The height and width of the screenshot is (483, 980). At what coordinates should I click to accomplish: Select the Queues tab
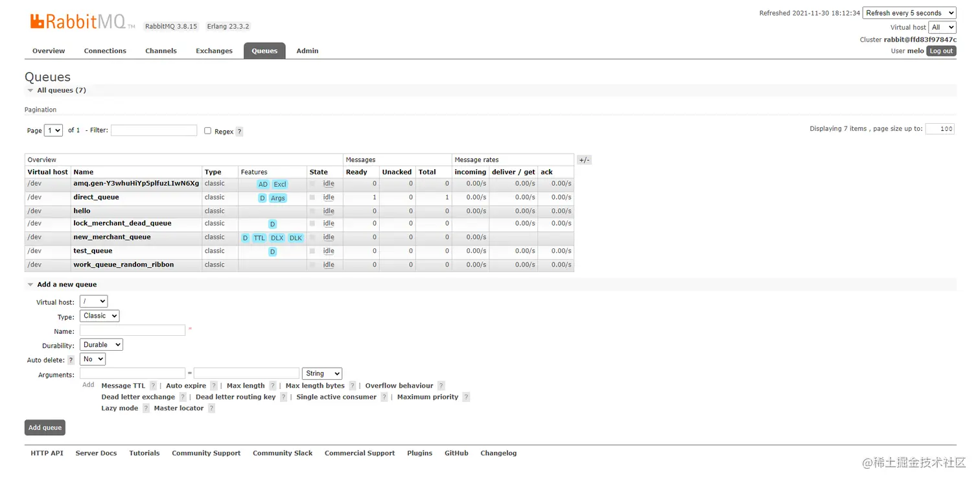(x=264, y=51)
